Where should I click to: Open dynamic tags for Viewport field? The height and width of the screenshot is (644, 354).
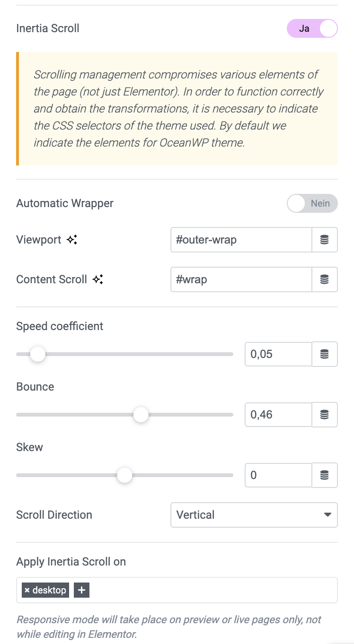[325, 240]
